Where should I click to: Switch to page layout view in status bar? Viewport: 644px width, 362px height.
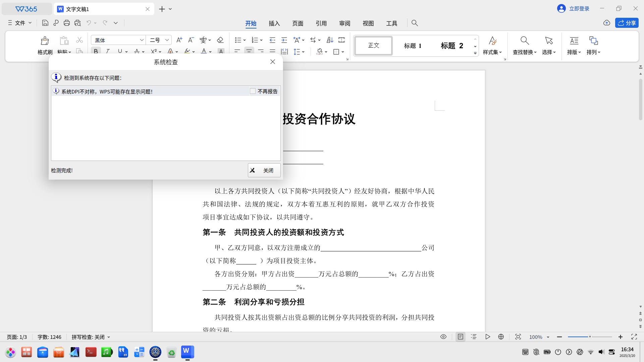461,337
